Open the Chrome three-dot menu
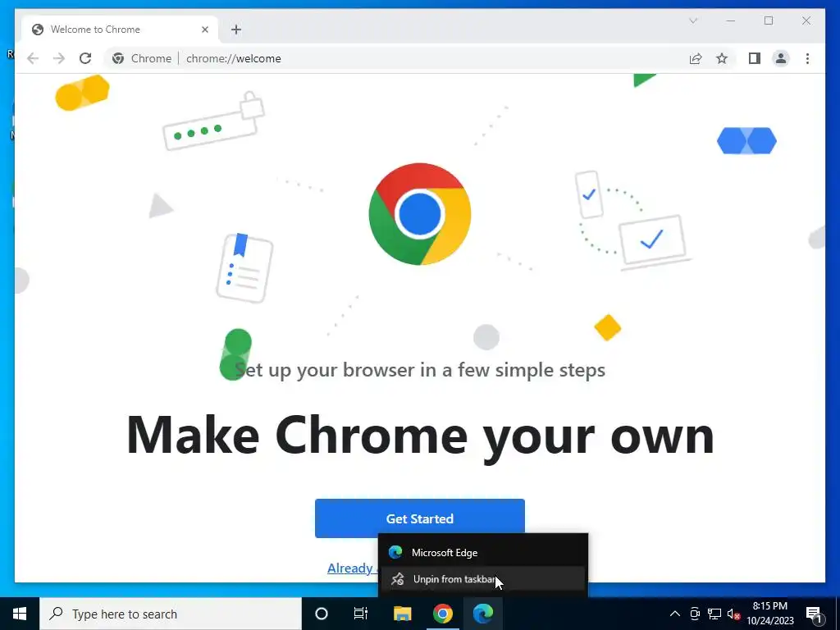840x630 pixels. (x=807, y=58)
